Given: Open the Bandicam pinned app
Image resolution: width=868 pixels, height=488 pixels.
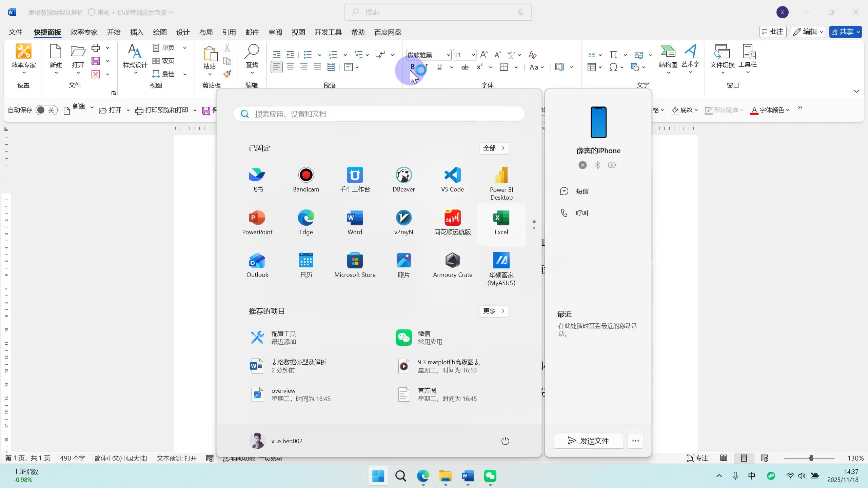Looking at the screenshot, I should (306, 180).
